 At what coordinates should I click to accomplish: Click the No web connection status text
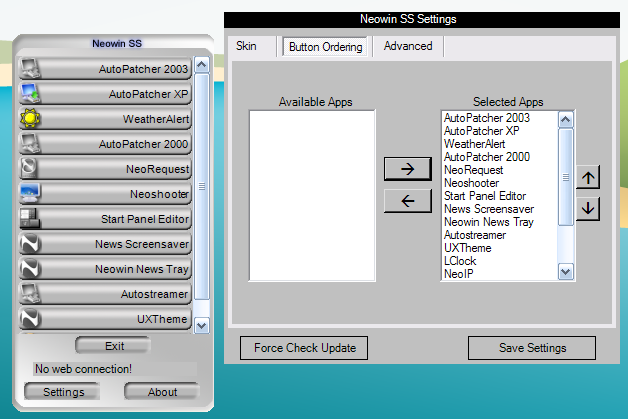click(83, 369)
